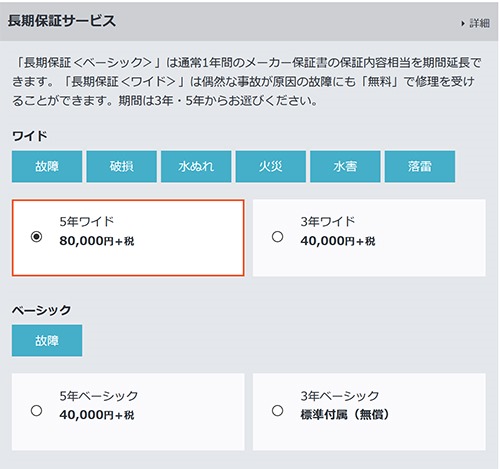Click the 40,000円+税 price of 3年ワイド

(338, 241)
